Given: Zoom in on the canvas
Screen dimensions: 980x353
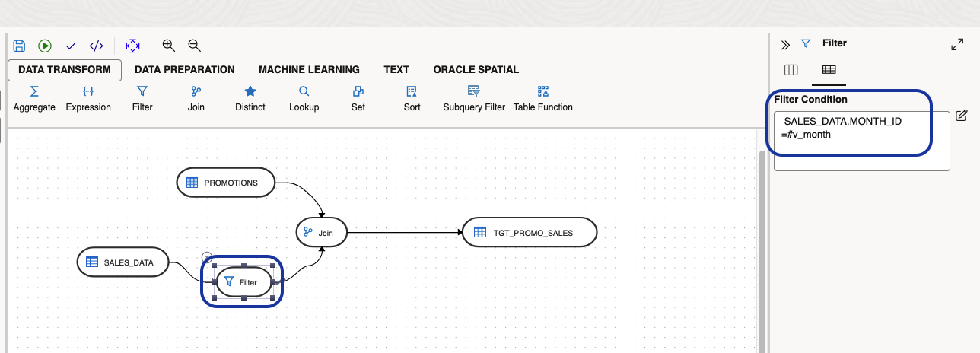Looking at the screenshot, I should 169,46.
